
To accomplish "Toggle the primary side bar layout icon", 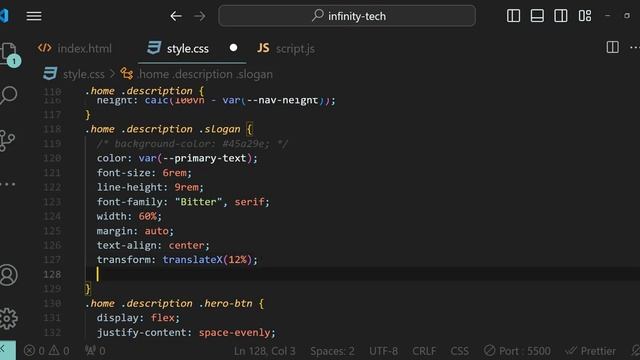I will click(x=513, y=16).
